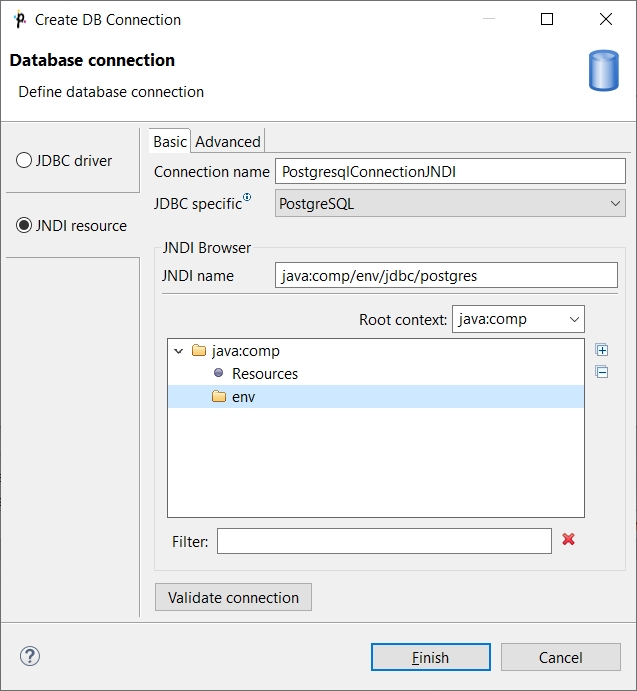This screenshot has height=691, width=637.
Task: Click the env folder icon
Action: click(x=219, y=397)
